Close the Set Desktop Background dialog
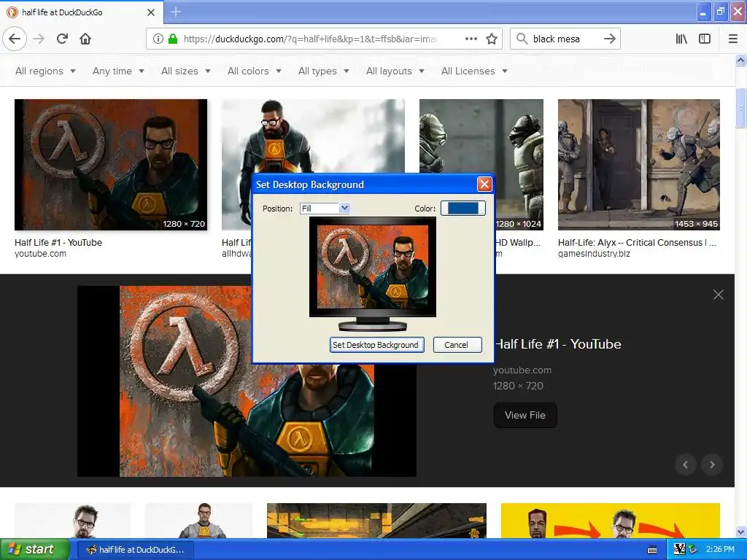Viewport: 747px width, 560px height. pyautogui.click(x=484, y=184)
